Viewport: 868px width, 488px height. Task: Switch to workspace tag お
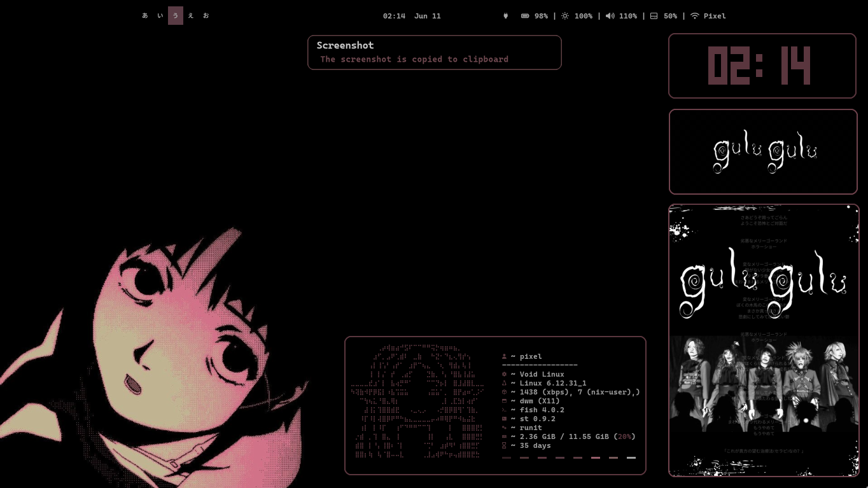[206, 16]
